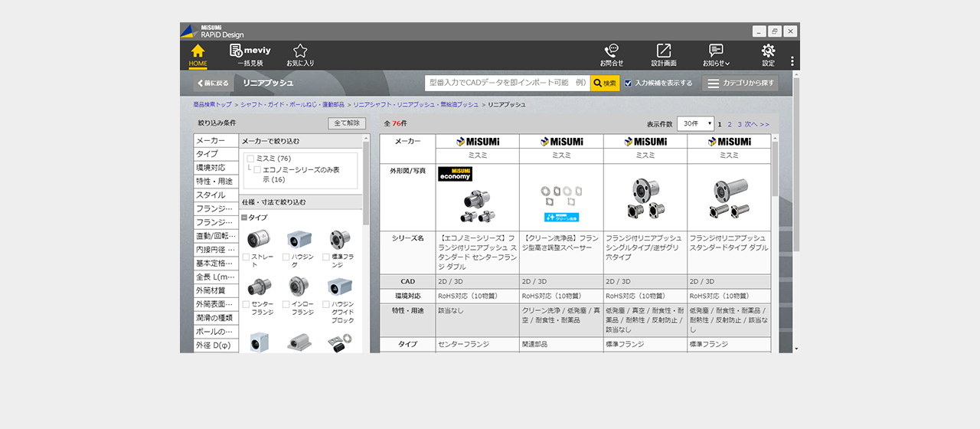The width and height of the screenshot is (980, 429).
Task: Go to the HOME icon
Action: 198,54
